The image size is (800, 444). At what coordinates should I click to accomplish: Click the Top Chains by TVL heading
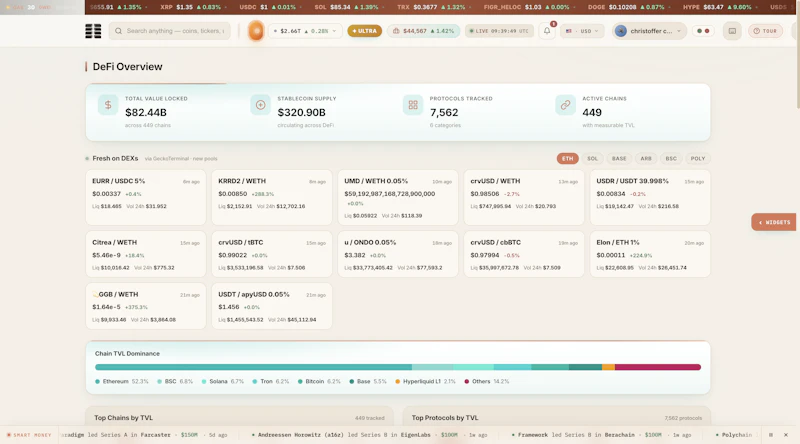123,417
